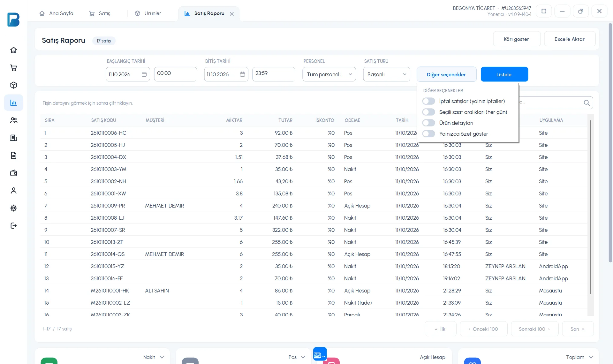Screen dimensions: 613x364
Task: Click the blue keyboard icon at the bottom
Action: pos(320,354)
